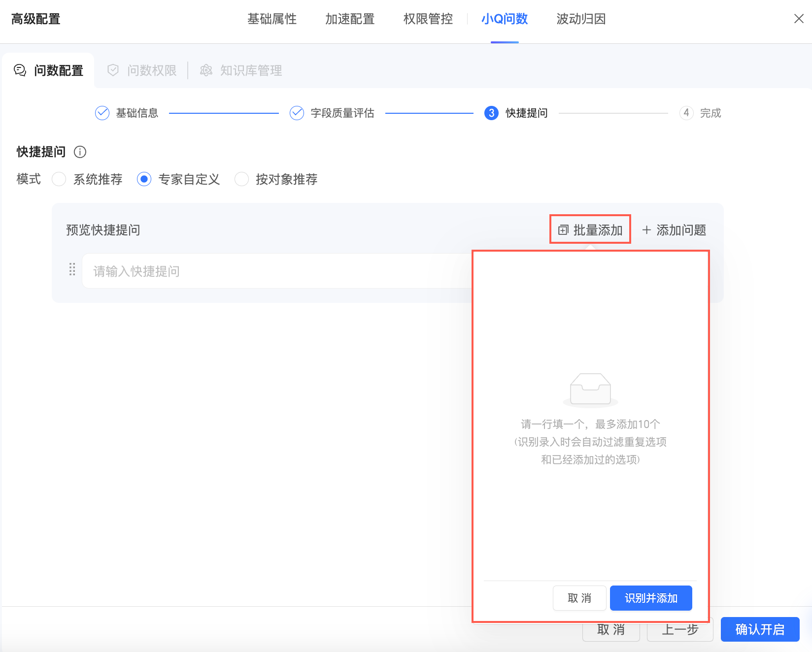This screenshot has height=652, width=812.
Task: Select the 按对象推荐 mode radio button
Action: (241, 179)
